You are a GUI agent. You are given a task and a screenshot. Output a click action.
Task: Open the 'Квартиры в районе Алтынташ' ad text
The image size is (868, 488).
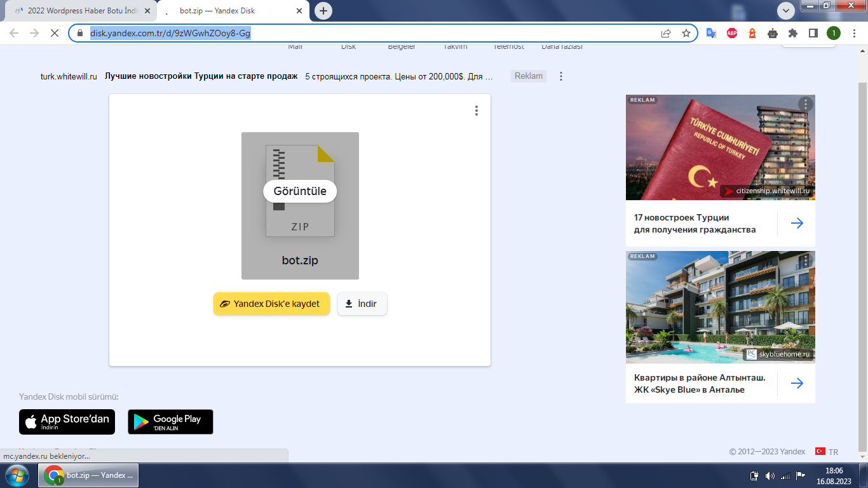(x=700, y=383)
